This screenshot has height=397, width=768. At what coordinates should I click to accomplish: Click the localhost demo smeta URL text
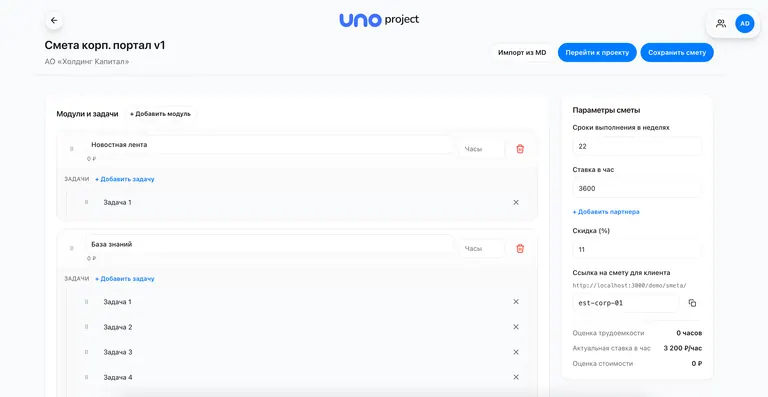(629, 285)
